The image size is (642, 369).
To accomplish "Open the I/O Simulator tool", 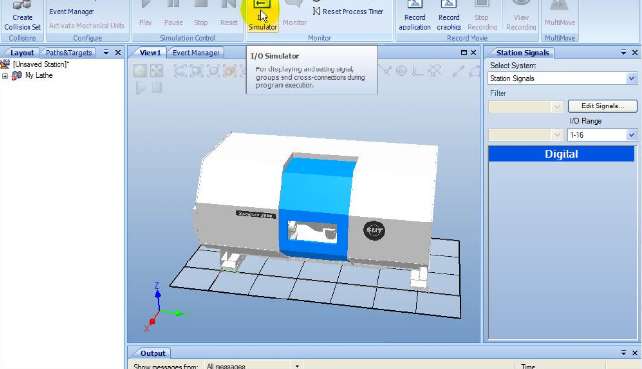I will point(262,16).
